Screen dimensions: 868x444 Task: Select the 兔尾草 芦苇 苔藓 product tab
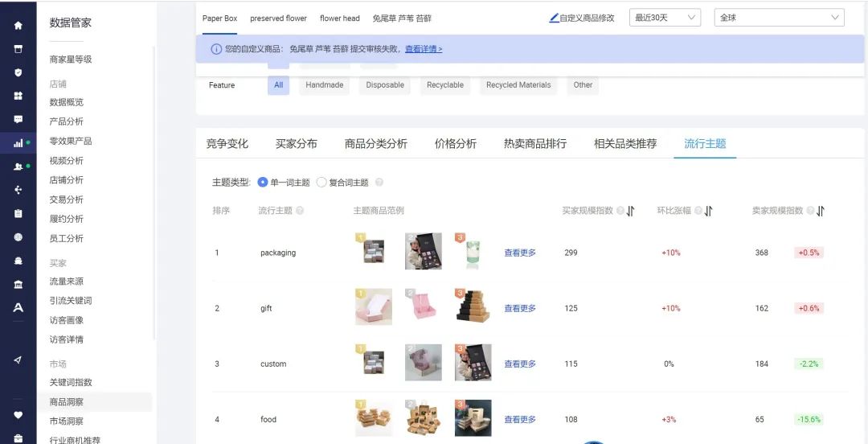(402, 18)
